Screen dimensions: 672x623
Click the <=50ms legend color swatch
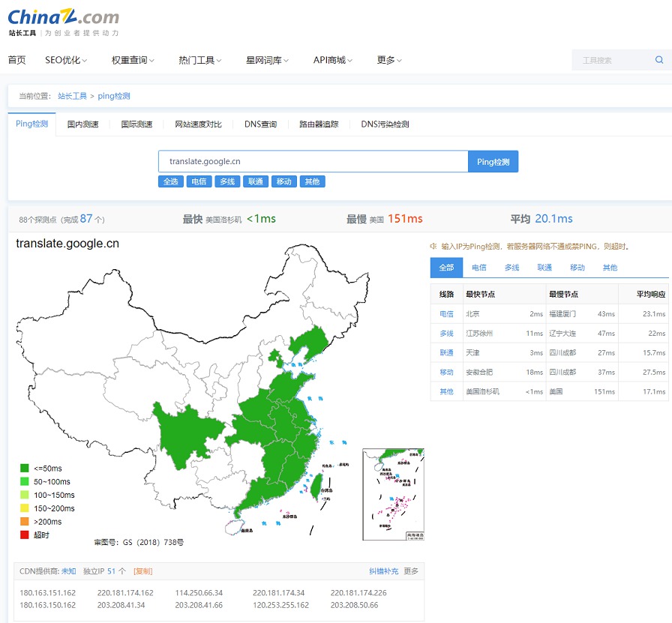[x=25, y=468]
